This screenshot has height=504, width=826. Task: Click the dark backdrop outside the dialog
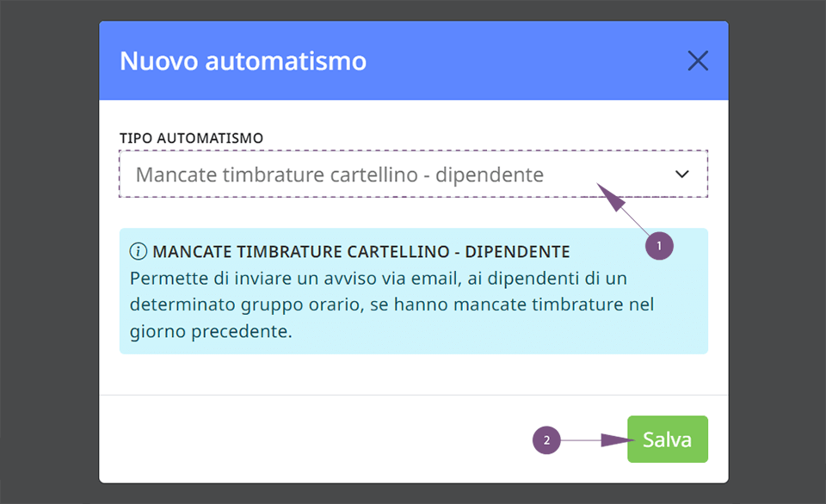[47, 253]
